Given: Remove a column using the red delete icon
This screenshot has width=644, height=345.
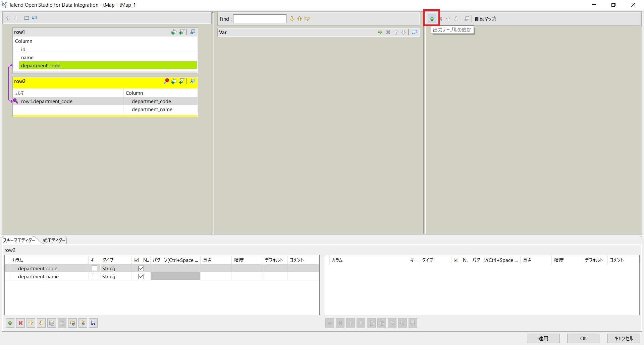Looking at the screenshot, I should click(20, 323).
